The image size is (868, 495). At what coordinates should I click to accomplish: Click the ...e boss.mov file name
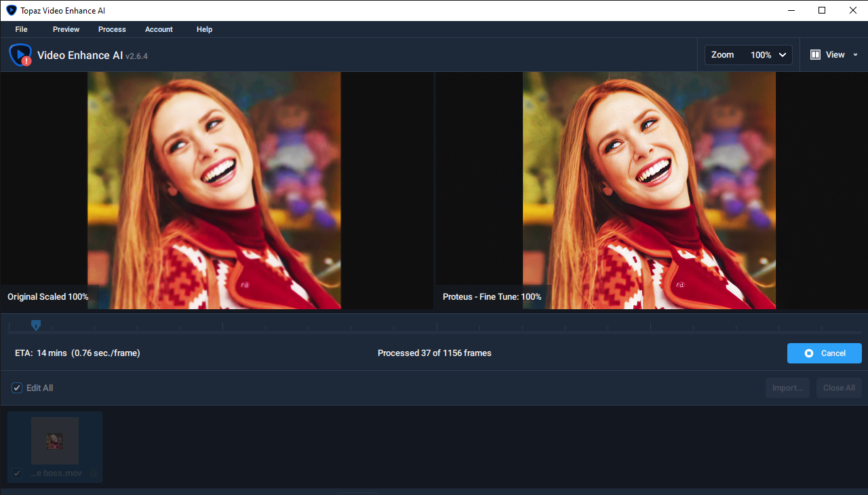(56, 473)
